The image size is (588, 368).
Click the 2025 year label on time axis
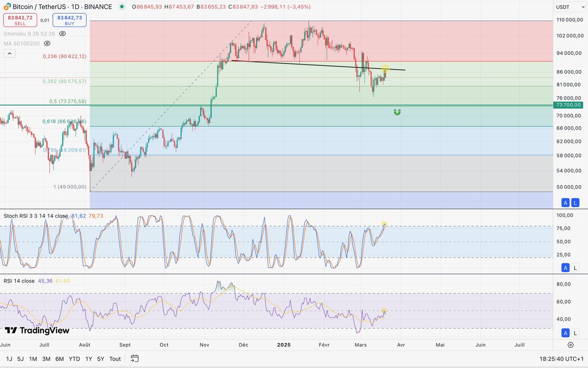[x=284, y=345]
